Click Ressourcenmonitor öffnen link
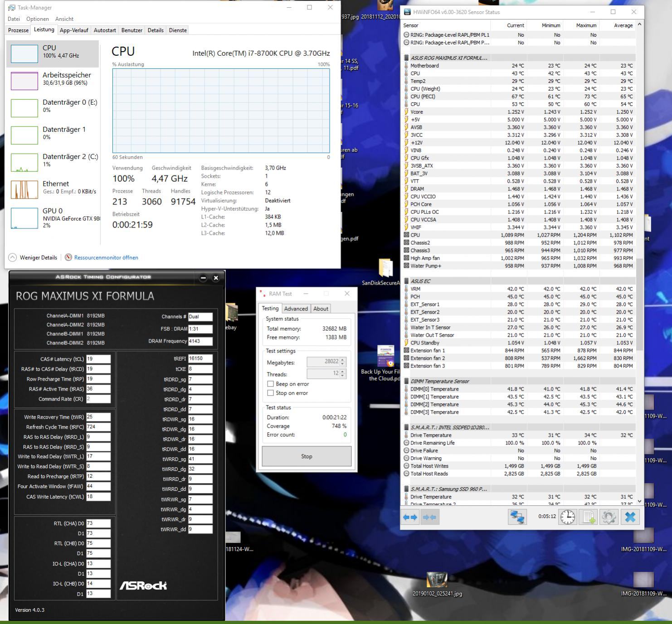The image size is (672, 624). [106, 257]
